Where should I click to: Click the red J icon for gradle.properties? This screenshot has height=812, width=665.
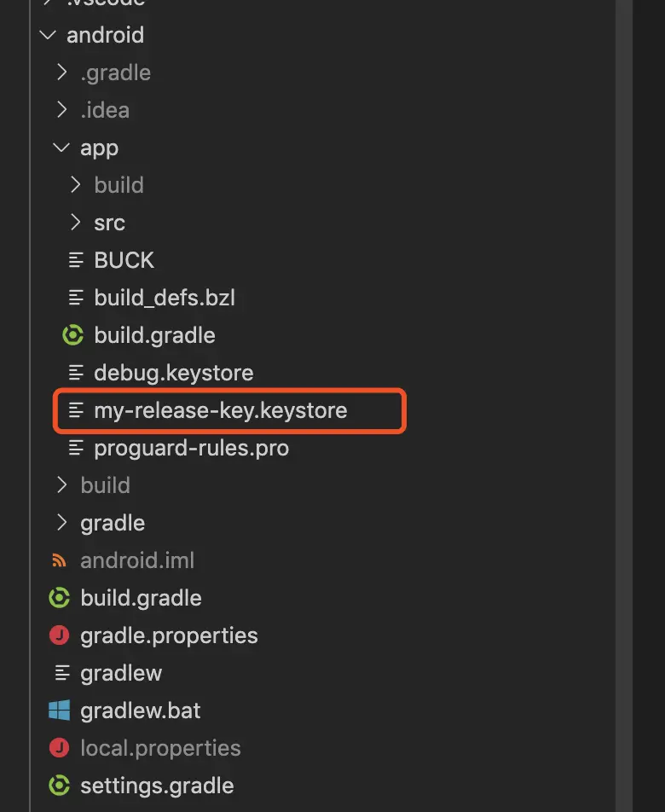(x=59, y=635)
